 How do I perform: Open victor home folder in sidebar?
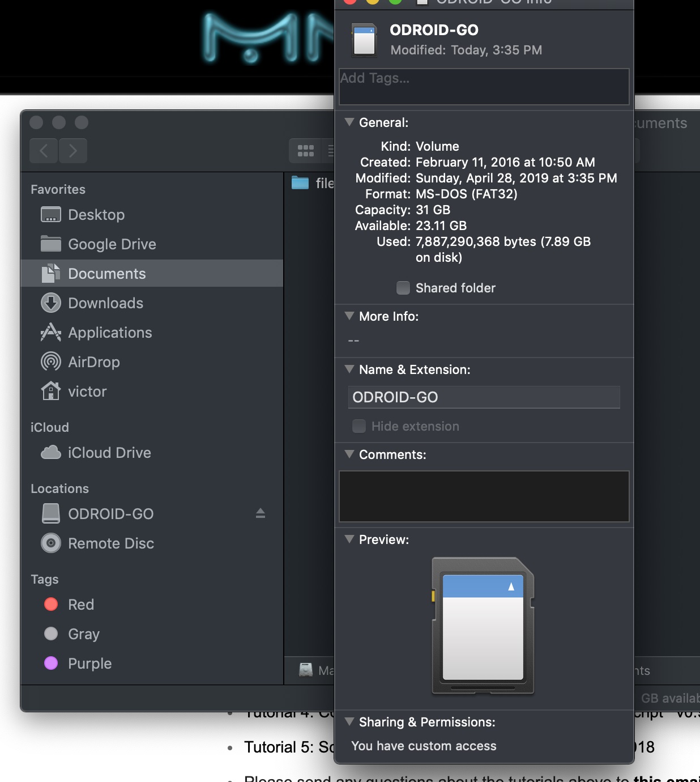coord(87,392)
